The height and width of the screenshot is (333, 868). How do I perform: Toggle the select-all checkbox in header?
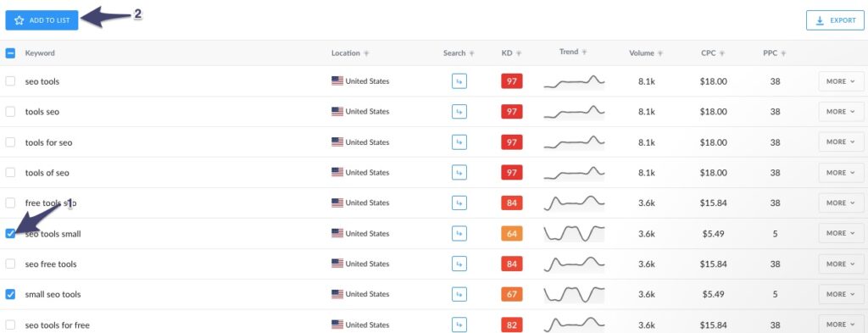[10, 53]
